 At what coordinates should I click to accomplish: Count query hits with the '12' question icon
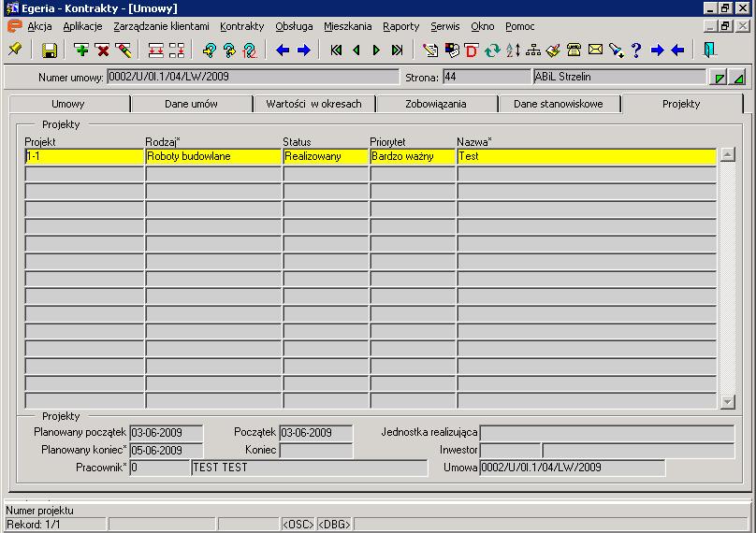250,50
